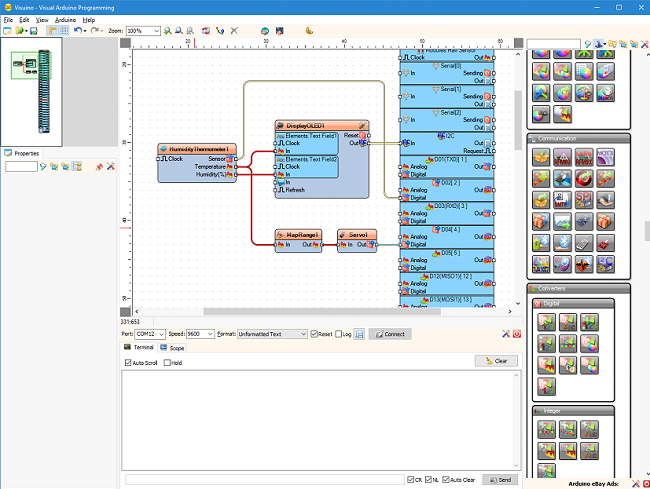Screen dimensions: 650x489
Task: Click the snap-to-grid dotted toolbar icon
Action: coord(64,31)
